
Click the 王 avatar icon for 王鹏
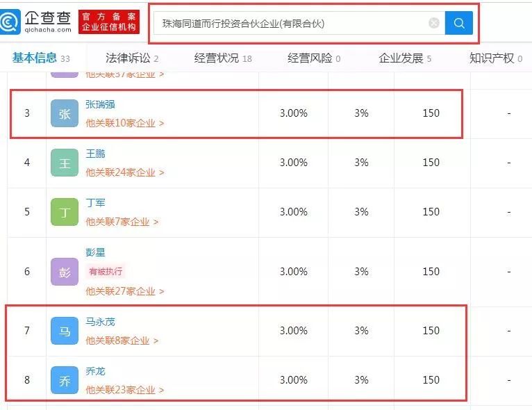65,163
